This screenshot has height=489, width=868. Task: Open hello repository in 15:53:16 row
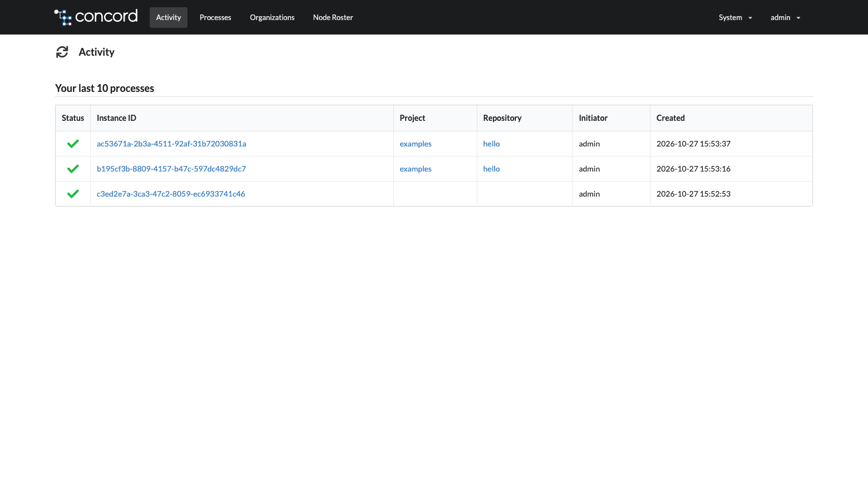coord(491,169)
